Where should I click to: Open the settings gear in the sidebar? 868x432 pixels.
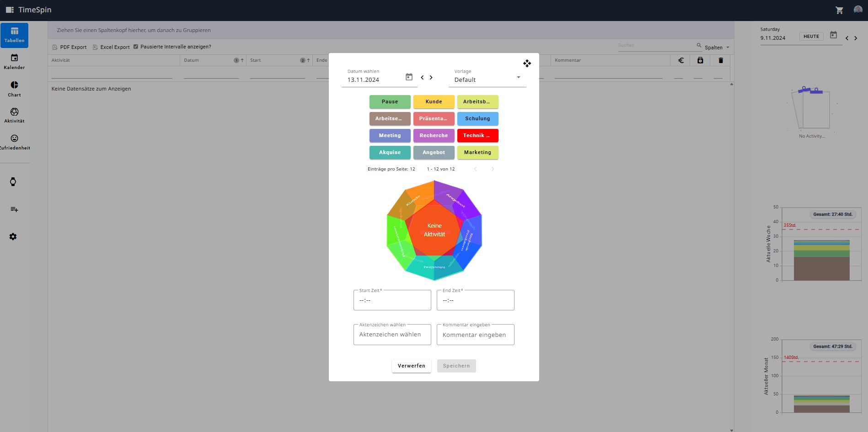[13, 236]
